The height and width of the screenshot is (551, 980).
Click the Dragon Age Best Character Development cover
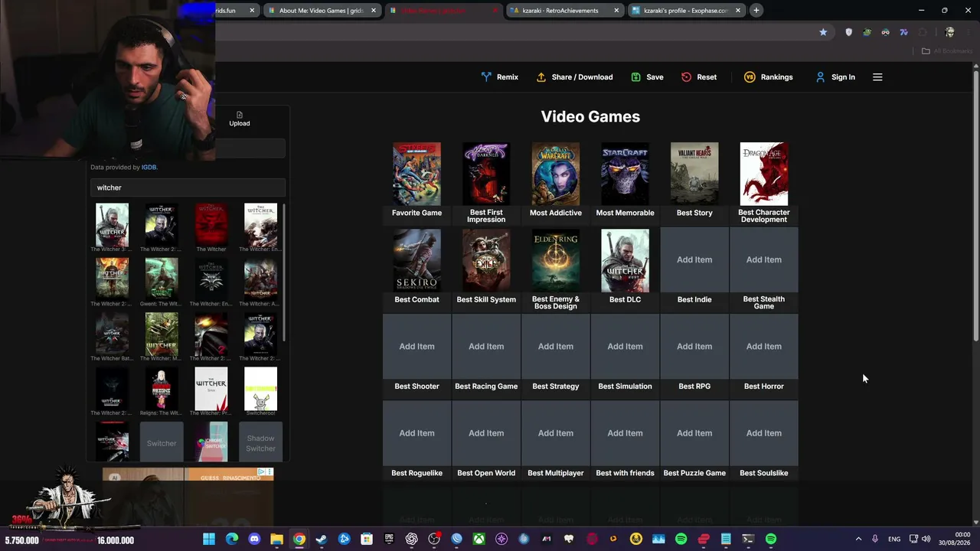point(764,174)
